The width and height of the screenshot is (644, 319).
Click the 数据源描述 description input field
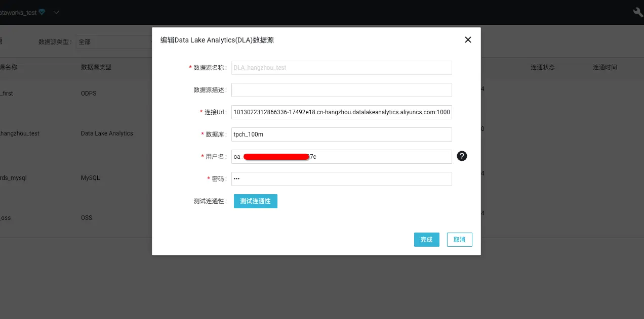click(341, 89)
